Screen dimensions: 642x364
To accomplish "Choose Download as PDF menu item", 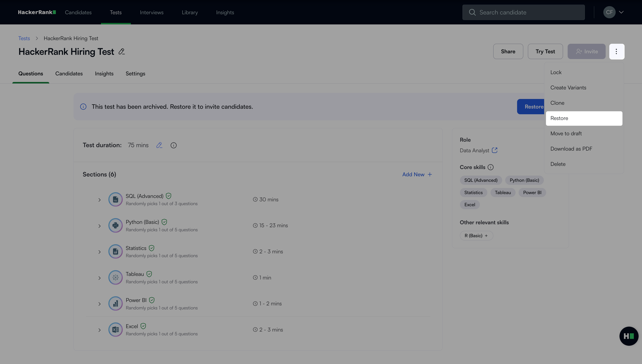I will (x=571, y=149).
